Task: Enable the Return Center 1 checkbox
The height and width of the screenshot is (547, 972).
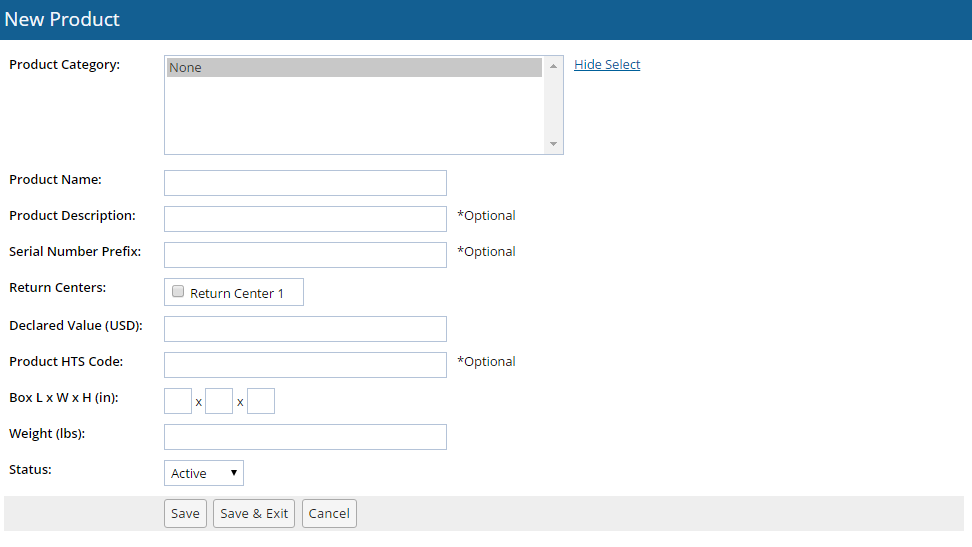Action: [178, 292]
